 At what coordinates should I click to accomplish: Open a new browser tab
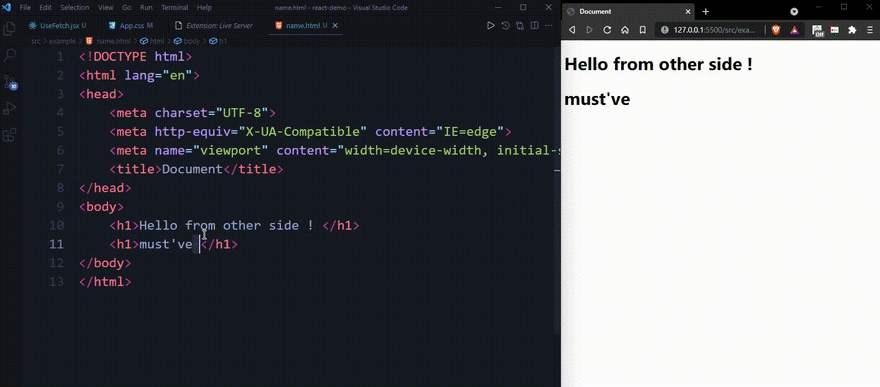(705, 11)
